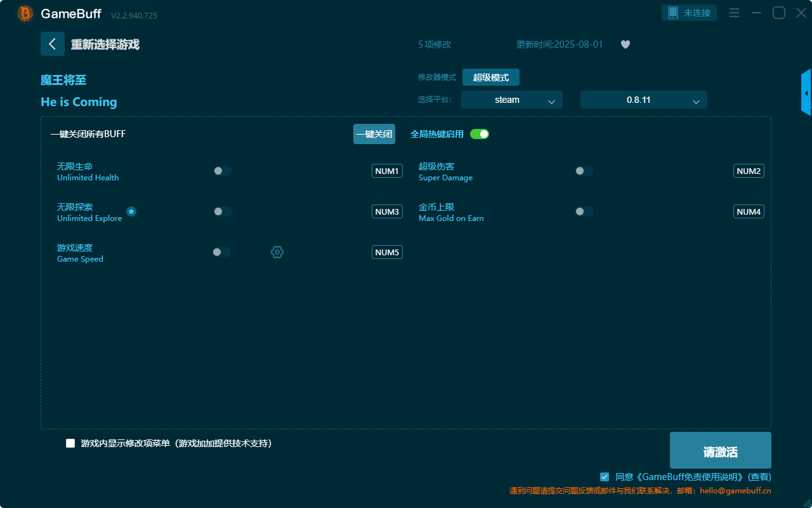
Task: Select the 超级模式 mode tab
Action: [x=490, y=77]
